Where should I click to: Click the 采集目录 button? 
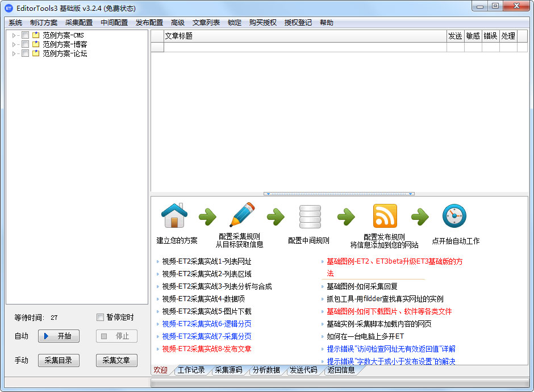pyautogui.click(x=59, y=360)
